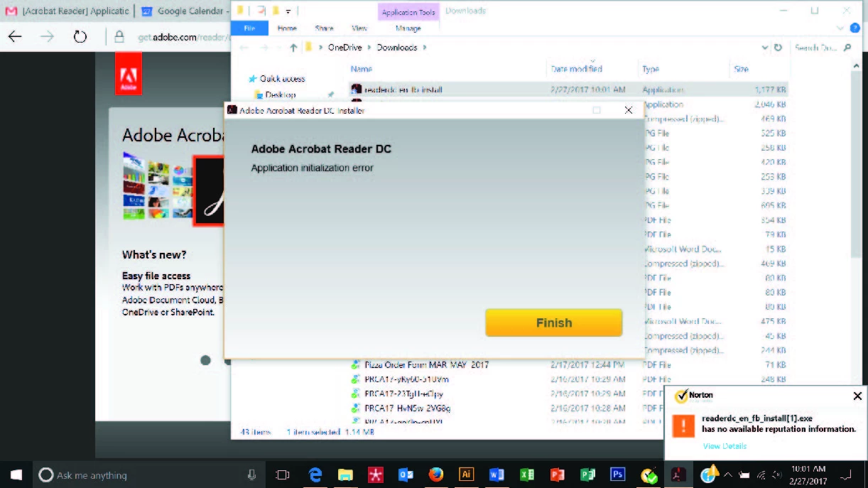Open the Windows Start menu
This screenshot has height=488, width=868.
[x=16, y=475]
